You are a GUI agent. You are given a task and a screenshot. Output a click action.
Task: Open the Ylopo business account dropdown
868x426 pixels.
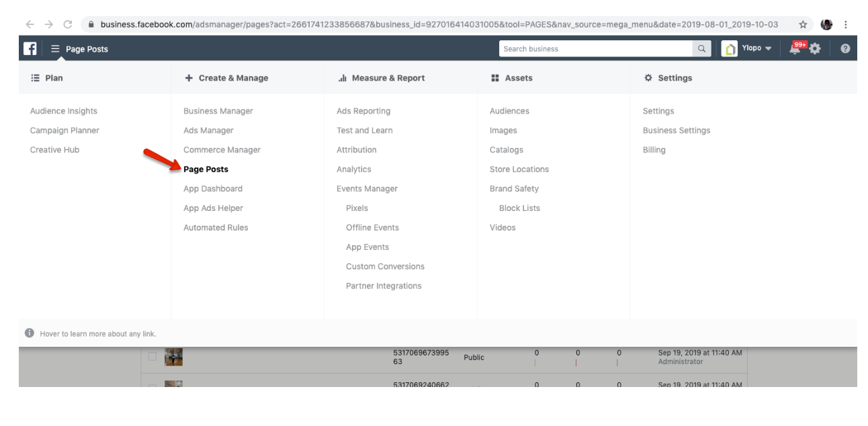tap(747, 49)
